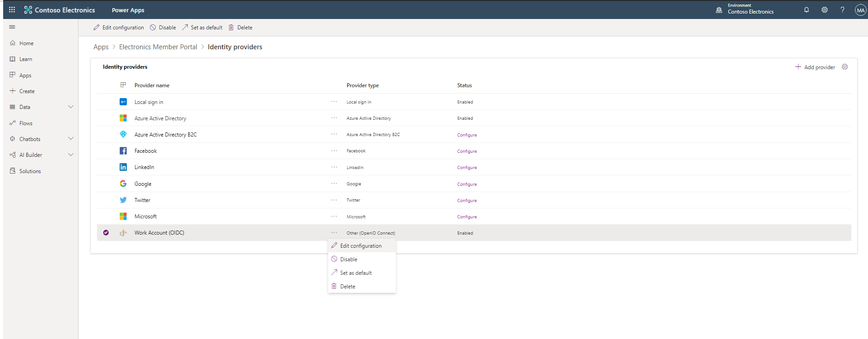Screen dimensions: 868x339
Task: Collapse the left navigation hamburger menu
Action: [12, 27]
